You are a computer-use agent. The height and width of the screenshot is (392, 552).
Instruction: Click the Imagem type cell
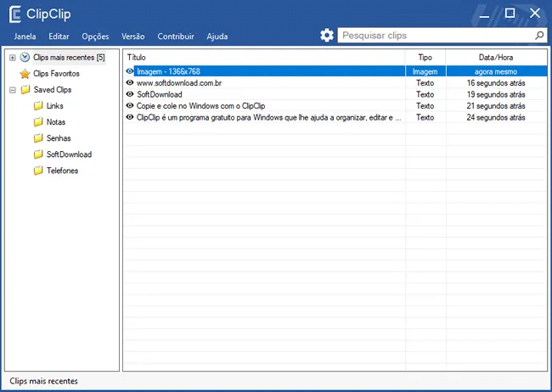tap(425, 71)
